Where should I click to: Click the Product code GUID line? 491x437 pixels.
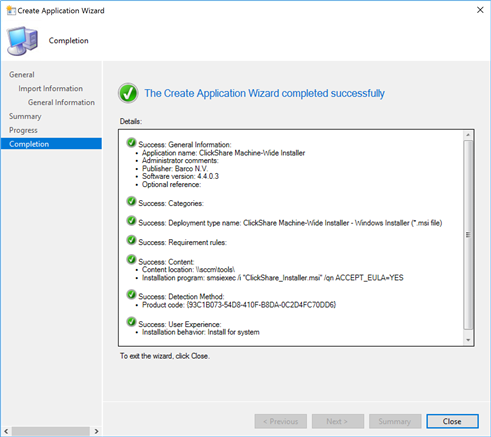point(239,305)
